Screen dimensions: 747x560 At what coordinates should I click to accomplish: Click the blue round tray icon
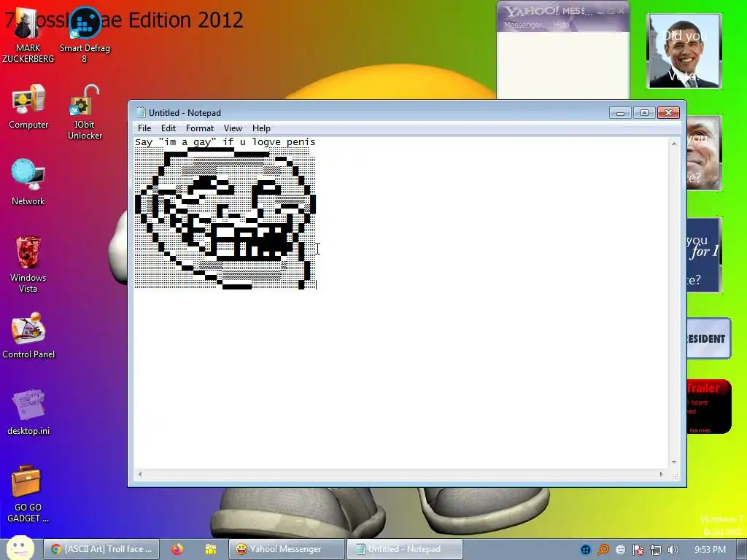(586, 550)
